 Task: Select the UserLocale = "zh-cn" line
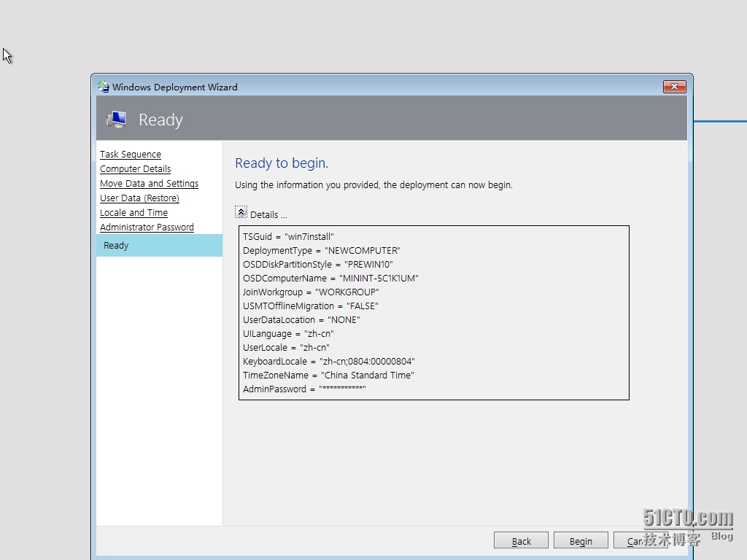286,347
